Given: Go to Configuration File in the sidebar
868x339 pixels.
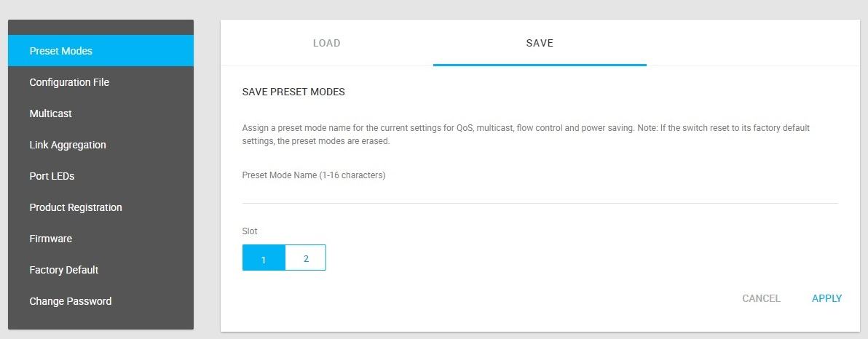Looking at the screenshot, I should pyautogui.click(x=69, y=82).
